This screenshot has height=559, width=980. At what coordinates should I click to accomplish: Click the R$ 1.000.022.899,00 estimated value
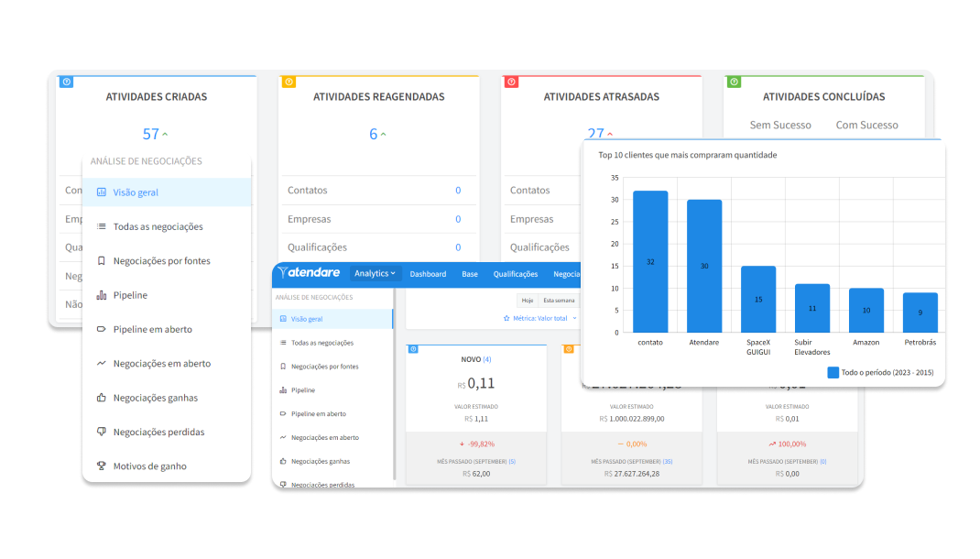(632, 419)
